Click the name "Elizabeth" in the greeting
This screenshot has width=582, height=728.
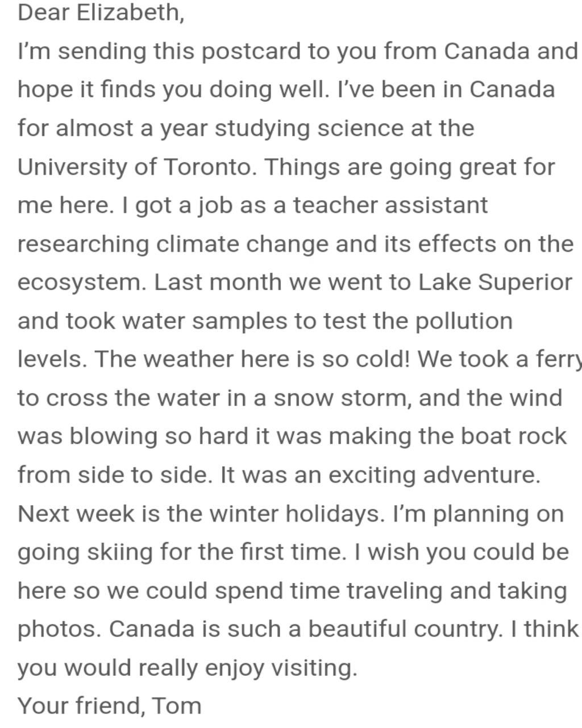click(x=130, y=13)
